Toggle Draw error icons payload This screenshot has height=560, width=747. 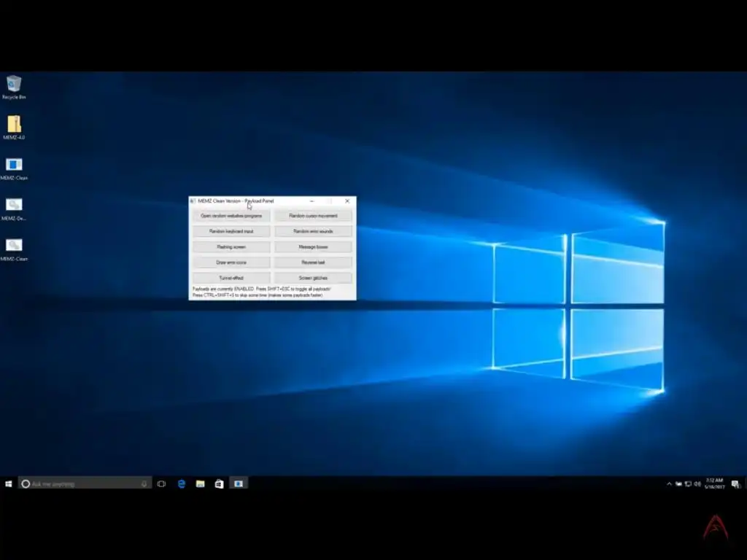pyautogui.click(x=231, y=262)
